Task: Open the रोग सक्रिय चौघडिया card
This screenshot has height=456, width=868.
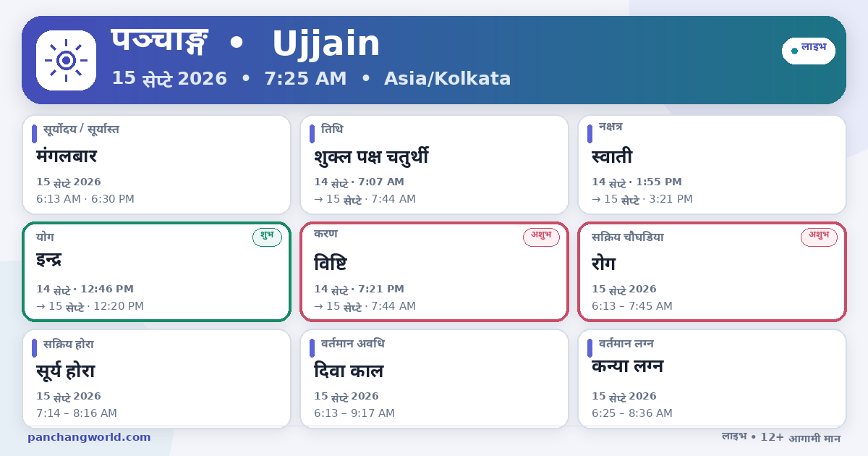Action: 712,271
